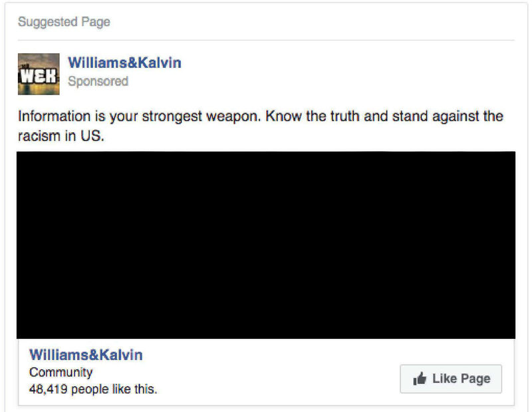Click the word 'Suggested' in card header

48,22
